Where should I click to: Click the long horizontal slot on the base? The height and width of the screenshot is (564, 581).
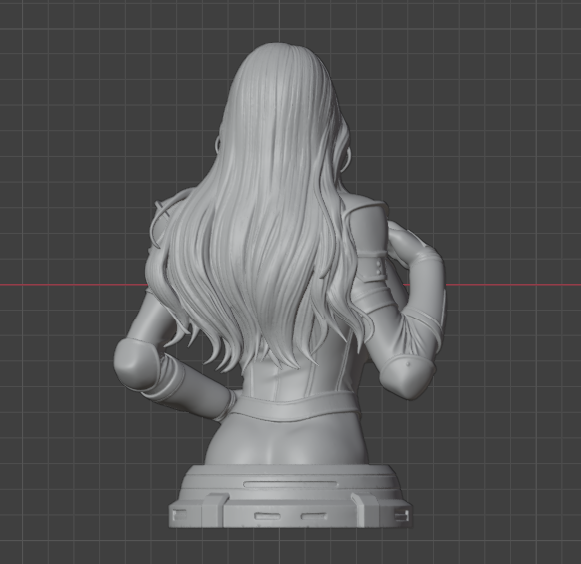290,484
